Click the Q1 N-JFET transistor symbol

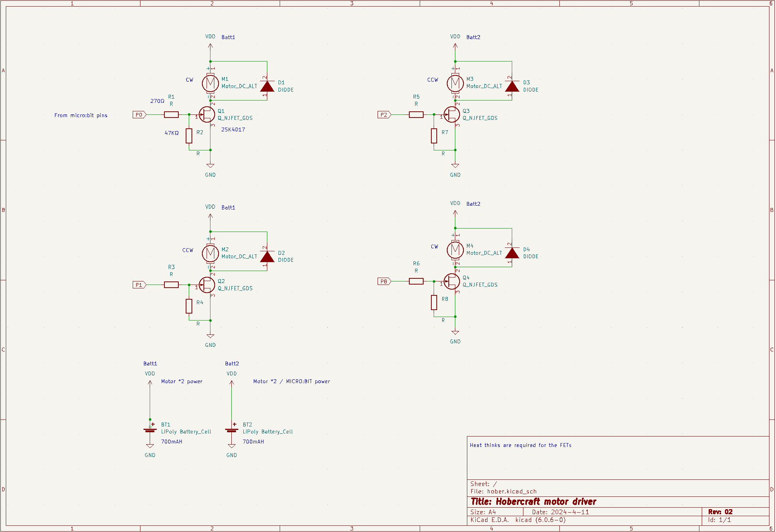pos(208,114)
